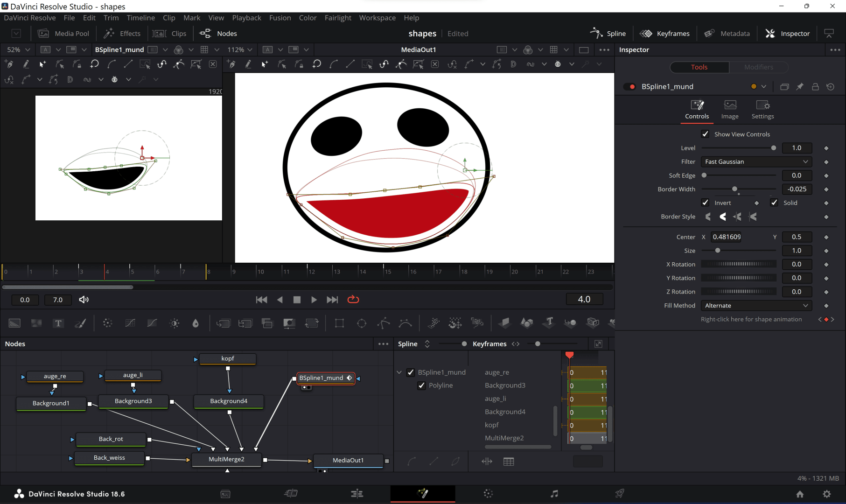
Task: Select the Text+ tool in the toolbar
Action: coord(58,323)
